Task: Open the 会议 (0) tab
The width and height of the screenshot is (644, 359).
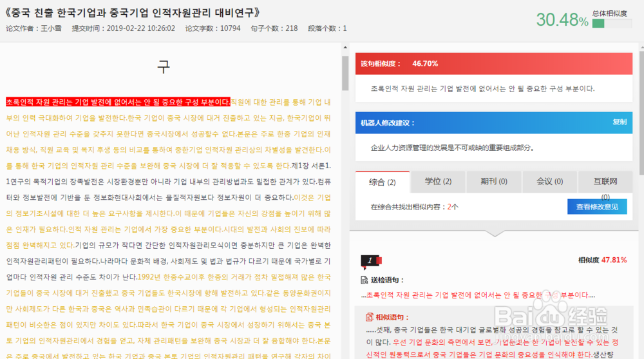Action: (x=550, y=181)
